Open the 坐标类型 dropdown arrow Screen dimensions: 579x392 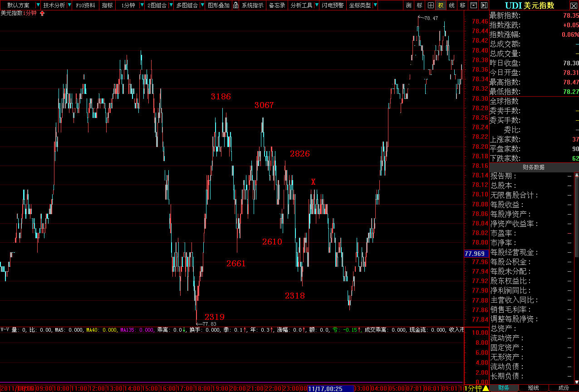click(x=375, y=5)
